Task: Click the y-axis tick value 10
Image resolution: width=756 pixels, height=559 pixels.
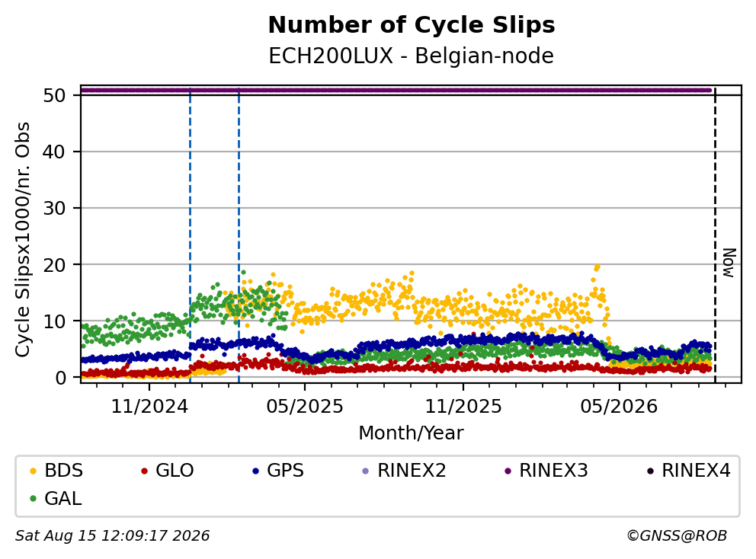Action: 54,321
